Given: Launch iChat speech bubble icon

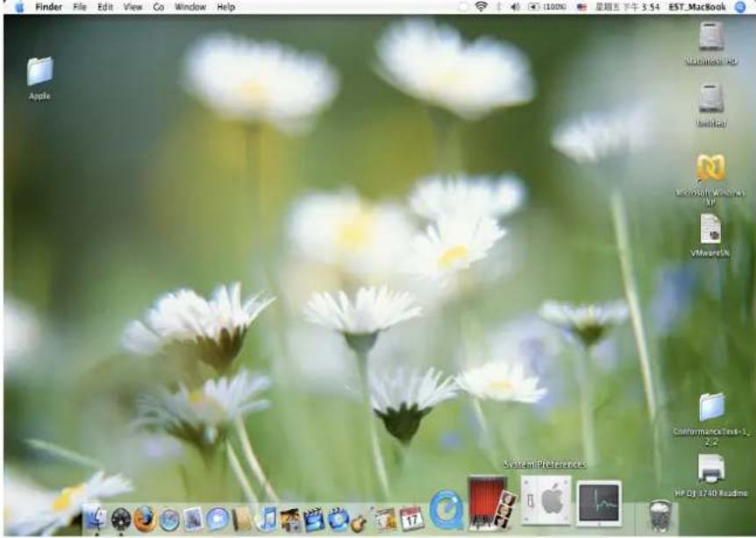Looking at the screenshot, I should [x=217, y=520].
